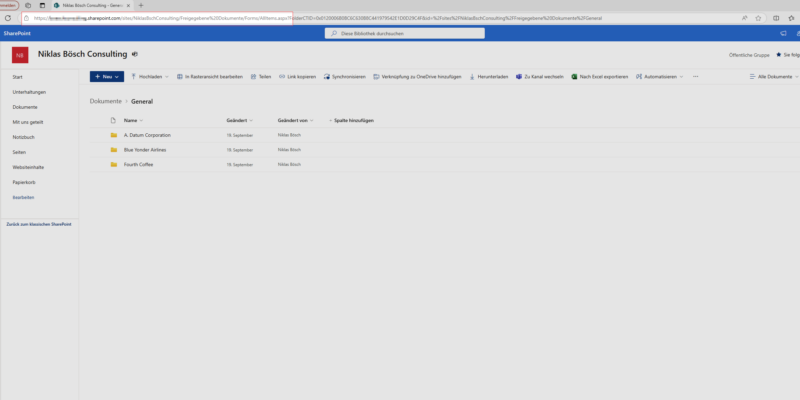Image resolution: width=800 pixels, height=400 pixels.
Task: Open the split screen browser icon
Action: tap(776, 18)
